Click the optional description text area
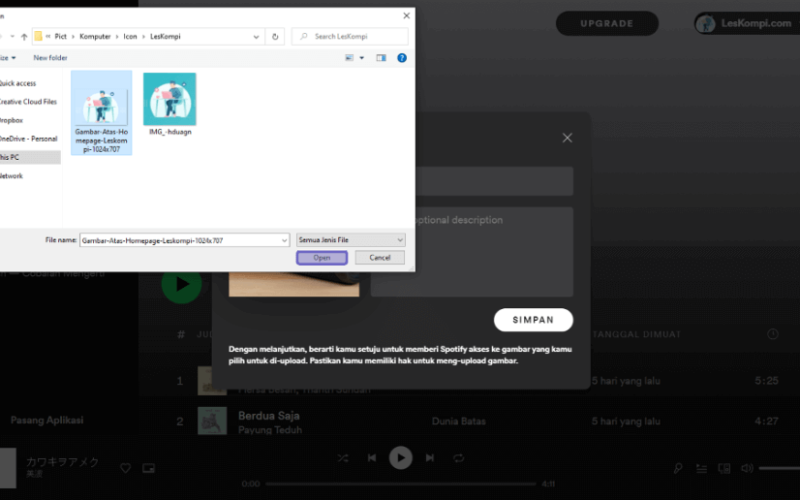The width and height of the screenshot is (800, 500). tap(472, 252)
